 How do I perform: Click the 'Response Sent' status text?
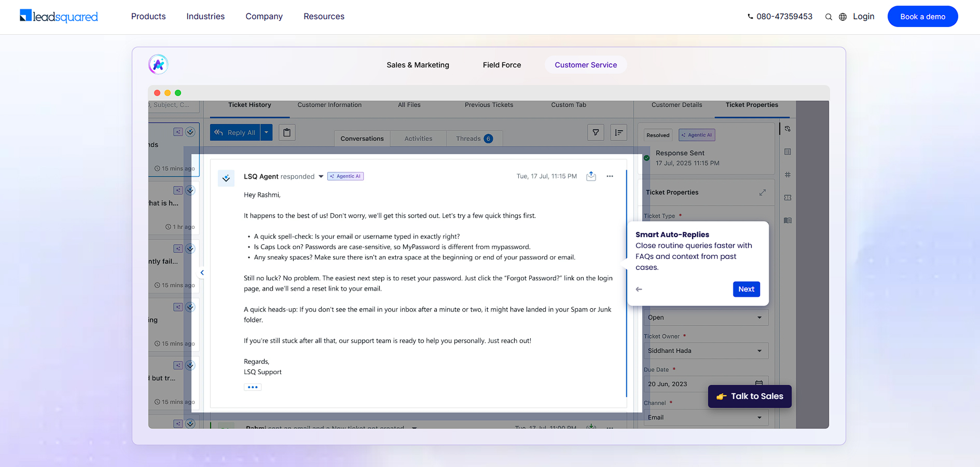pos(680,153)
